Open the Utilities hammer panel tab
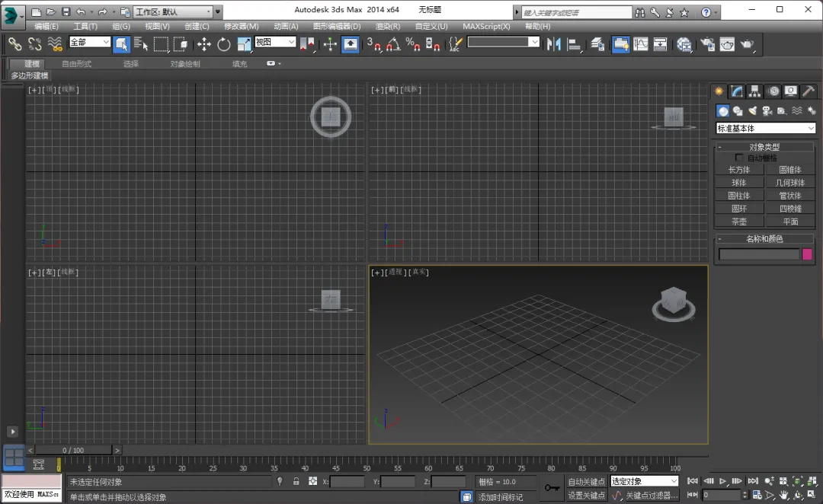 click(x=809, y=91)
